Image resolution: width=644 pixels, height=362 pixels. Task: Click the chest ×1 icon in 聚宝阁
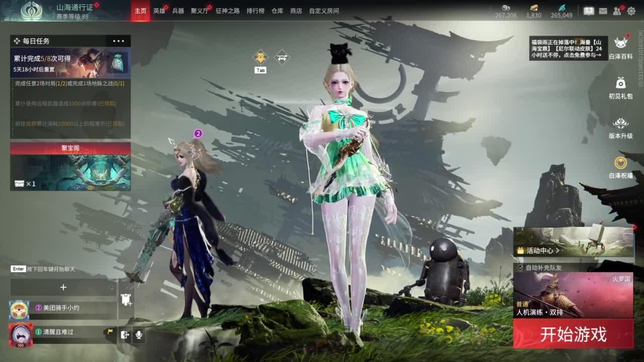pyautogui.click(x=19, y=184)
